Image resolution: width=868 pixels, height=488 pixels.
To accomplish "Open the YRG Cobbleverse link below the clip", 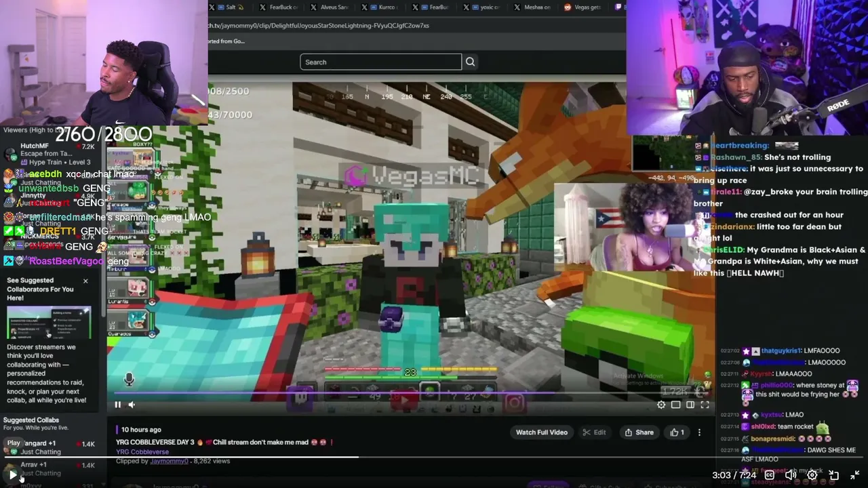I will (x=142, y=452).
